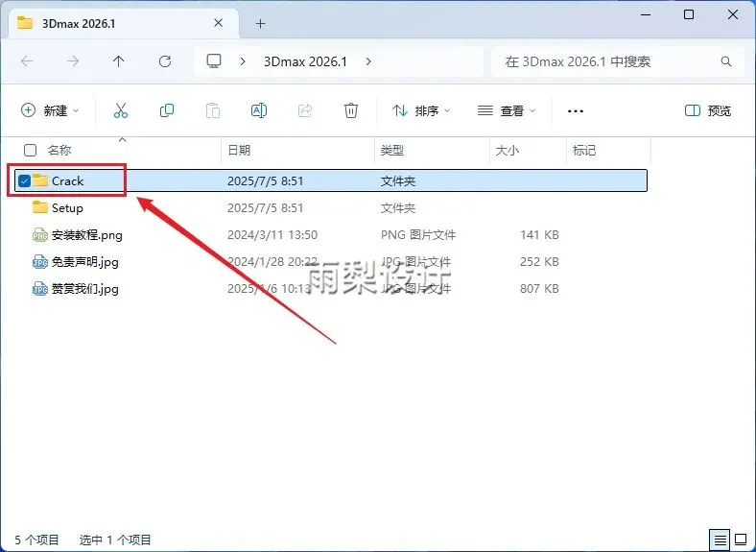The height and width of the screenshot is (552, 756).
Task: Click the type text PNG 图片文件
Action: (418, 235)
